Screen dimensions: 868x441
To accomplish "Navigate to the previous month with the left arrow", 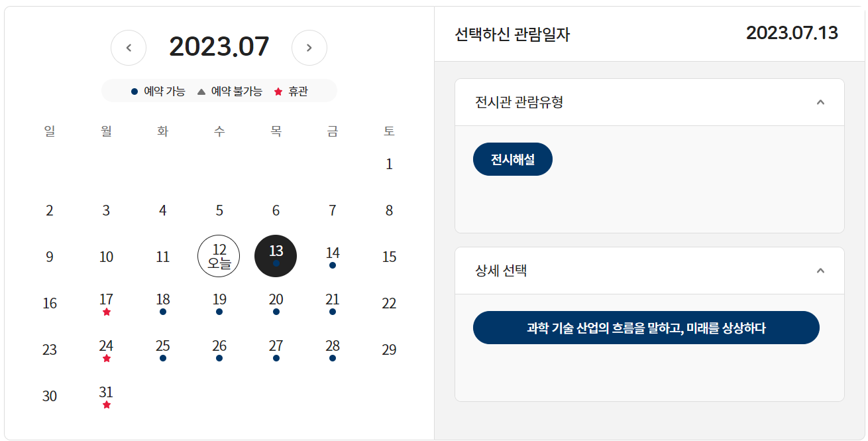I will coord(129,47).
